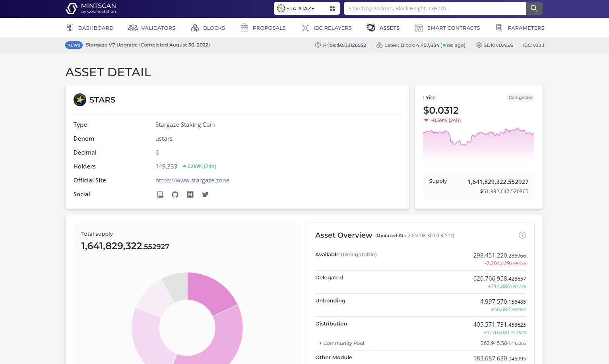Open the app grid picker beside STARGAZE

[332, 8]
